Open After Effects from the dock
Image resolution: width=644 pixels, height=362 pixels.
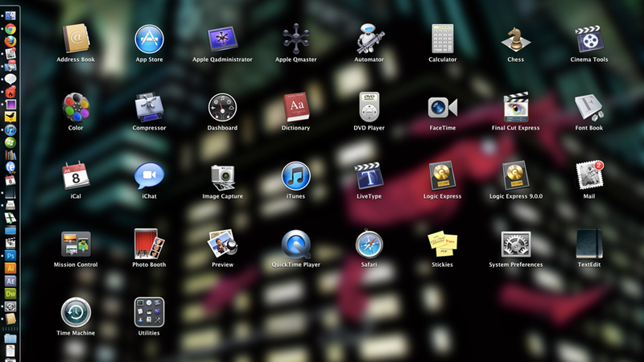coord(10,281)
